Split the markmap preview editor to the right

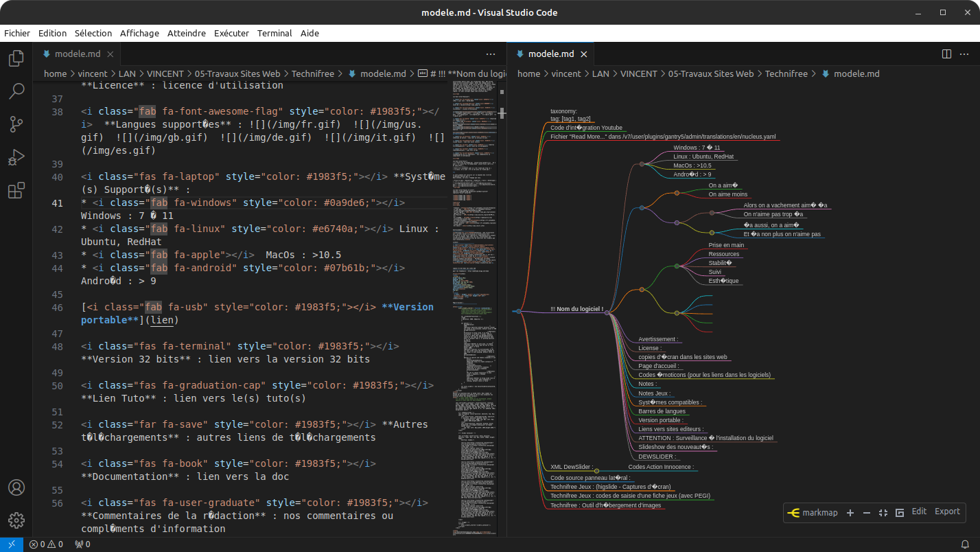(946, 54)
